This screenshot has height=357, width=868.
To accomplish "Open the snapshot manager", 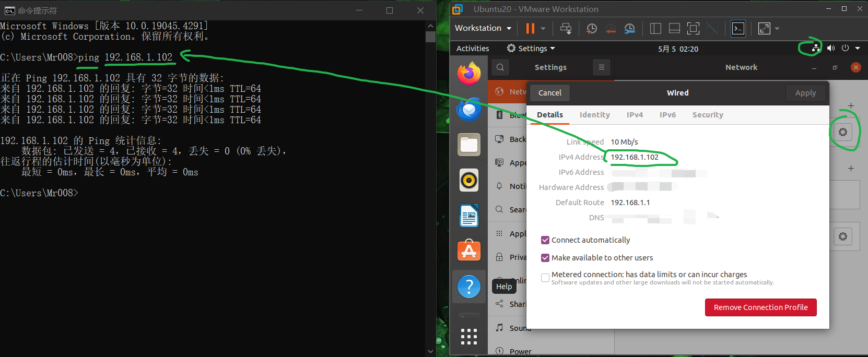I will click(630, 29).
